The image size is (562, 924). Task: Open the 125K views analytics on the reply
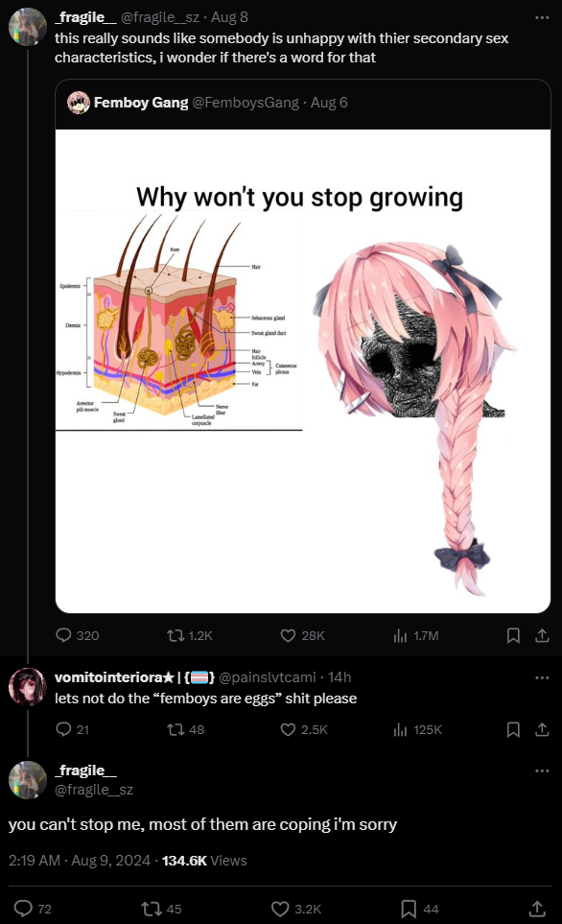[418, 729]
